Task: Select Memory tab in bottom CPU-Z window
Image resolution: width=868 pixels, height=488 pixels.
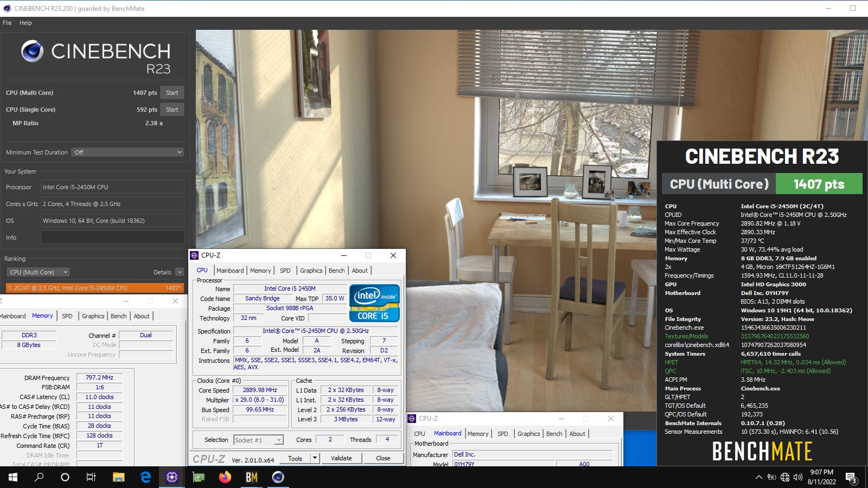Action: point(478,434)
